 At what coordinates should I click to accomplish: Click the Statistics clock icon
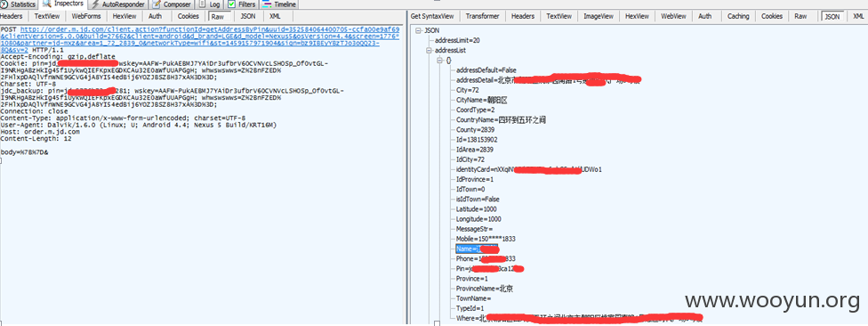pyautogui.click(x=4, y=4)
